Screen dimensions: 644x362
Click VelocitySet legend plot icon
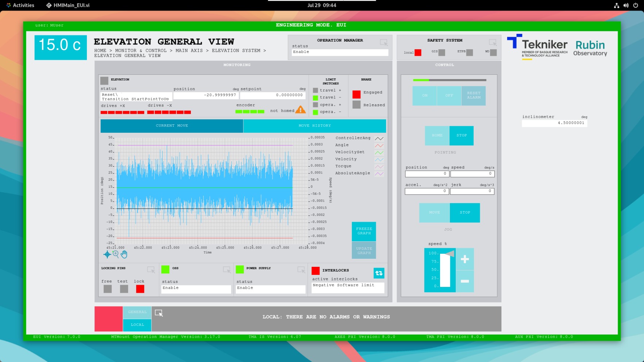click(379, 152)
